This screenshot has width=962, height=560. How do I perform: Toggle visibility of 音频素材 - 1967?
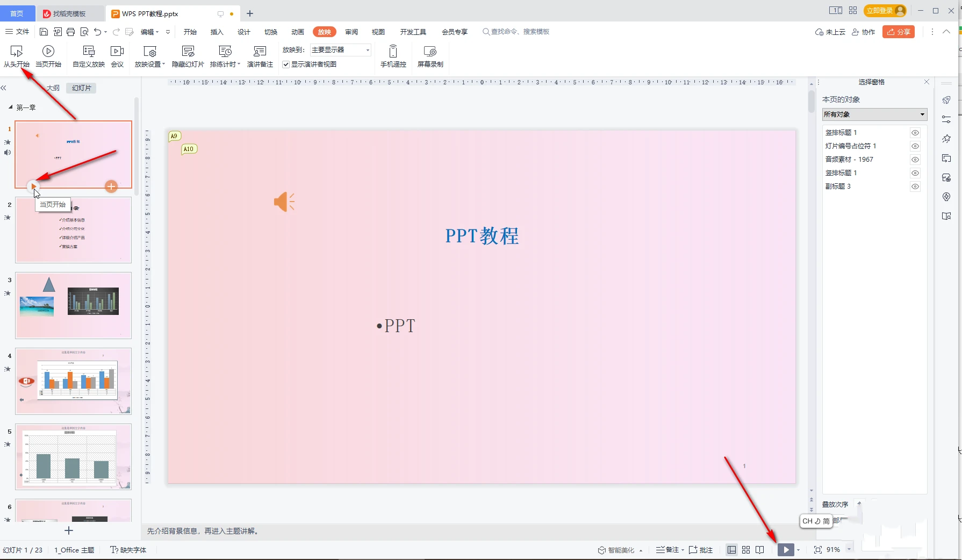(915, 160)
